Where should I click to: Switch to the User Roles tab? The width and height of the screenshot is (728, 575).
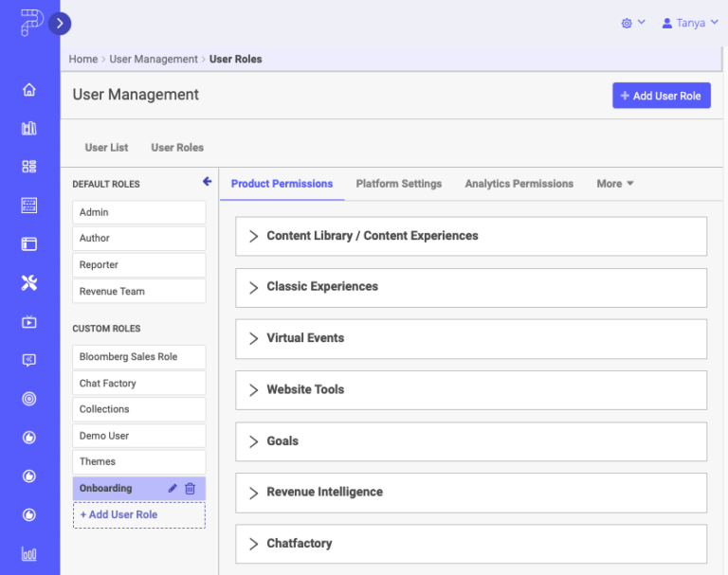click(177, 148)
